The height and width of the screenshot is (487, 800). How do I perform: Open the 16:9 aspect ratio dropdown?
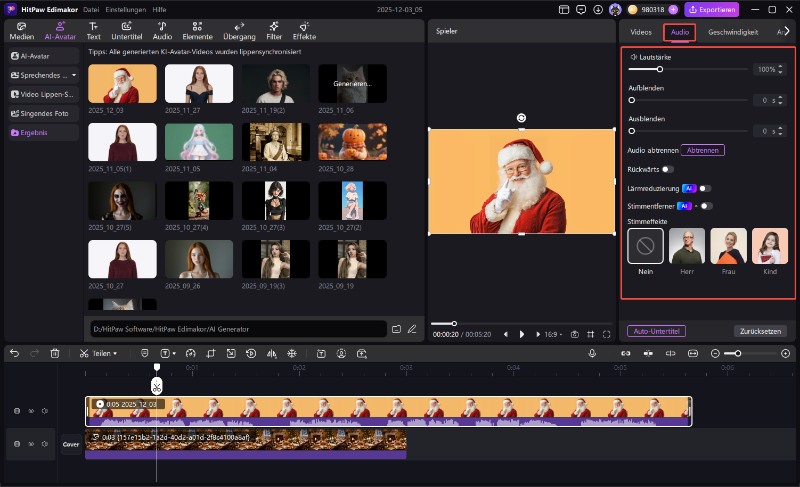point(553,335)
